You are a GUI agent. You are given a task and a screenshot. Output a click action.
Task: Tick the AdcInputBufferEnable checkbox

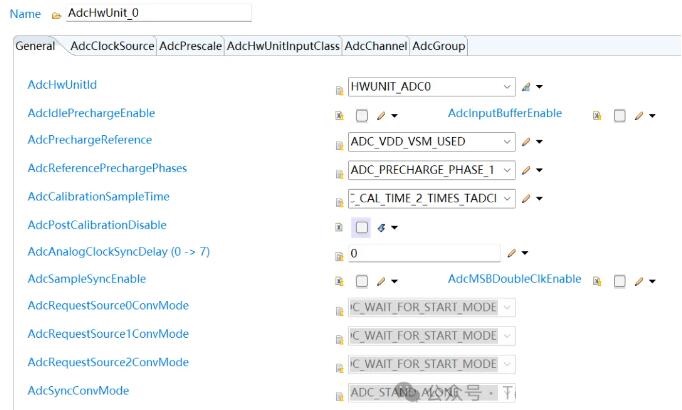(x=620, y=115)
